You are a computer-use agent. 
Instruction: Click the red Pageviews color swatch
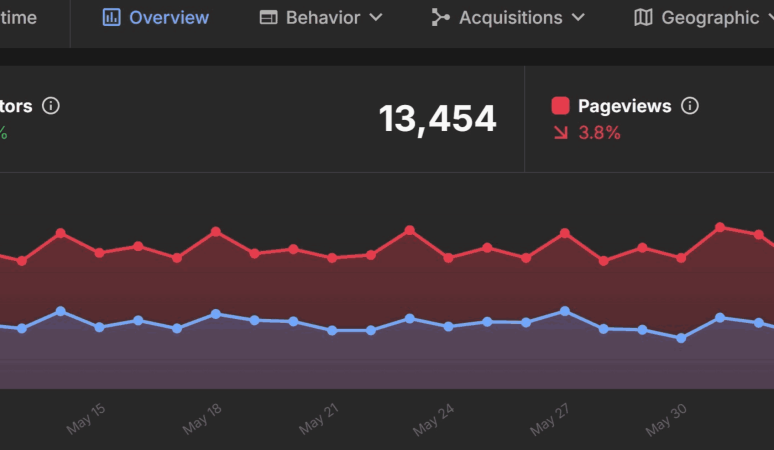(x=560, y=106)
